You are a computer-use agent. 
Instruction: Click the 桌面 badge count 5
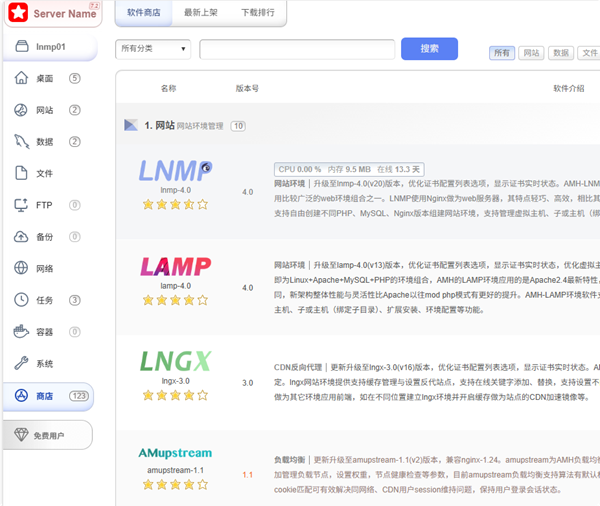click(75, 78)
